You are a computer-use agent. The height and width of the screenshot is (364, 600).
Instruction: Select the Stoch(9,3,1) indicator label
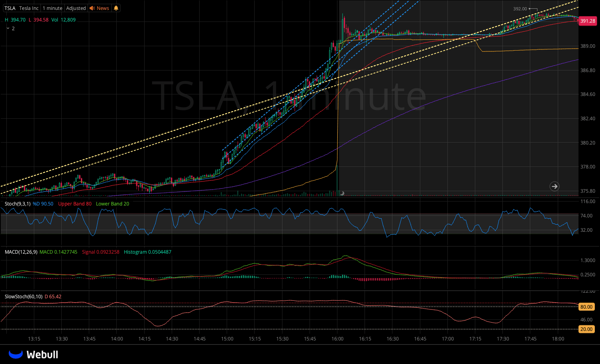click(x=18, y=204)
